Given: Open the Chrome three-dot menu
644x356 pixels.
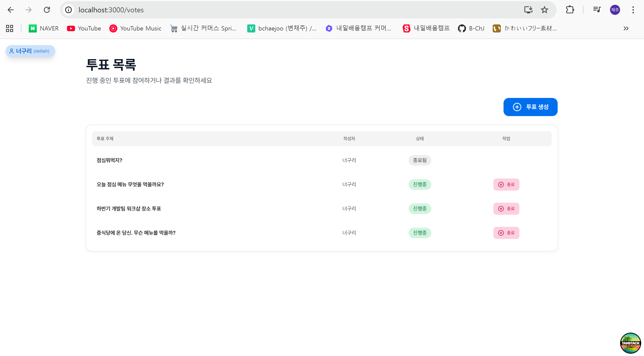Looking at the screenshot, I should pos(633,10).
